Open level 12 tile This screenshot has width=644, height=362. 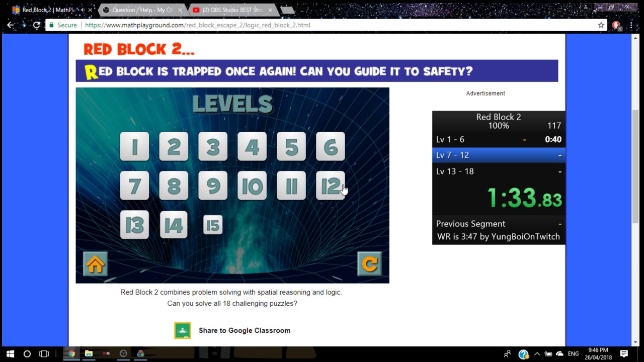click(x=331, y=186)
